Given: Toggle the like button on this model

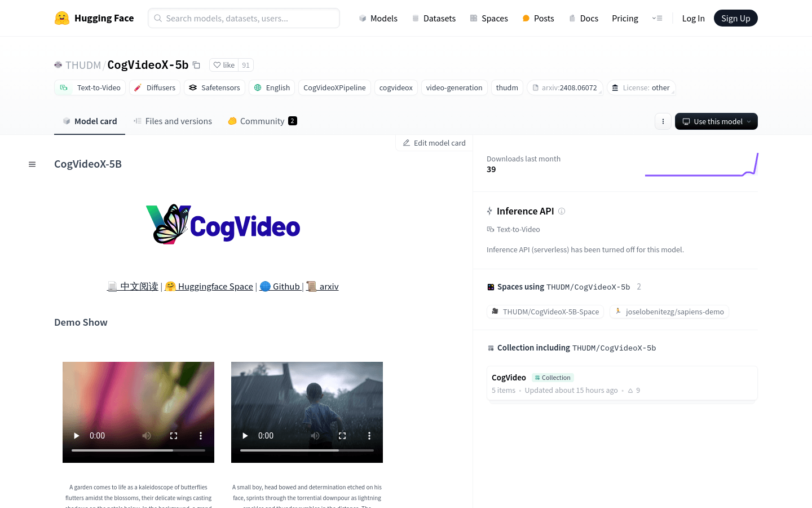Looking at the screenshot, I should pyautogui.click(x=223, y=65).
